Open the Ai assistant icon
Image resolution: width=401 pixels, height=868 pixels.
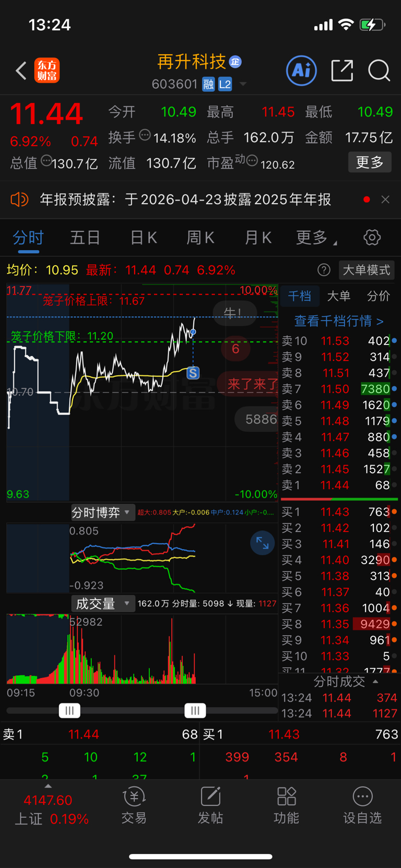[302, 70]
